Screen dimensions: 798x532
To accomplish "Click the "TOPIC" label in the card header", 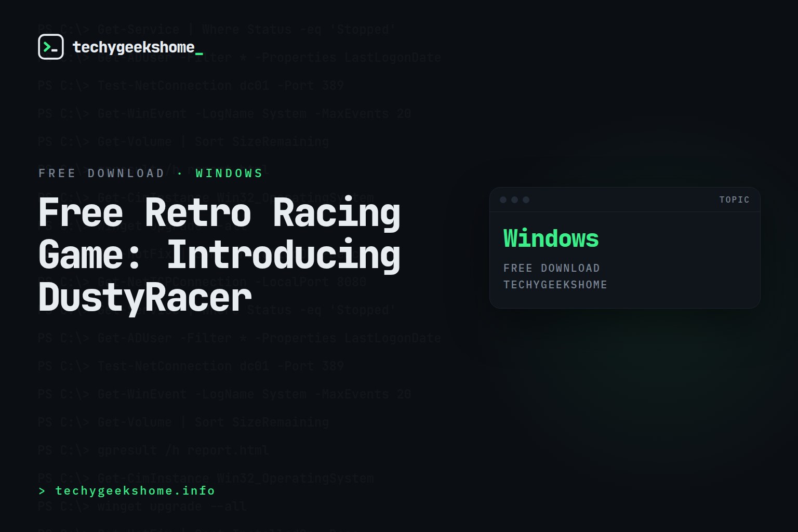I will 734,199.
